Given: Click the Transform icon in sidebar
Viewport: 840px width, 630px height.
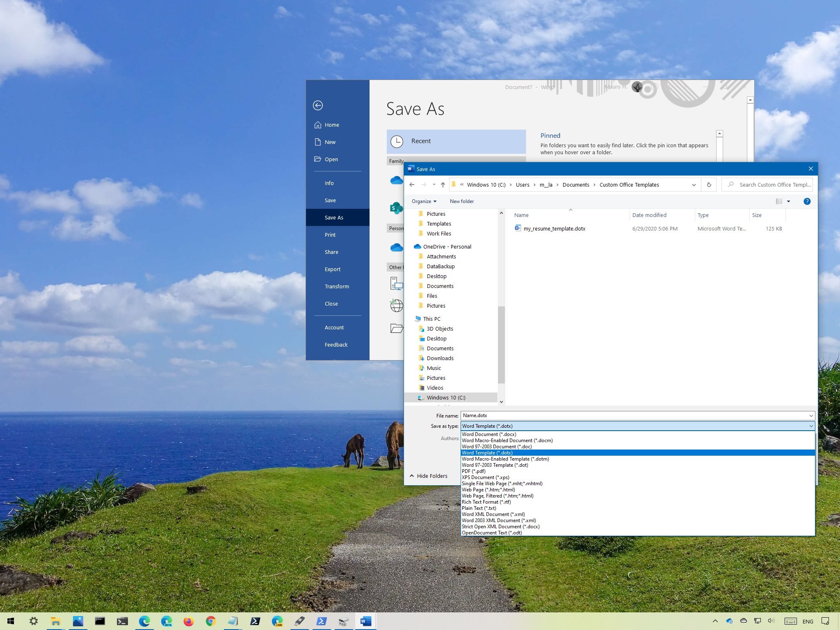Looking at the screenshot, I should (337, 286).
